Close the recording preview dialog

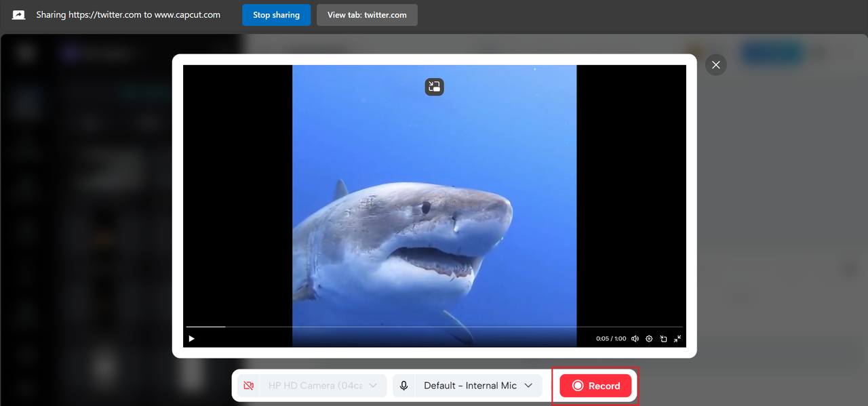[716, 65]
